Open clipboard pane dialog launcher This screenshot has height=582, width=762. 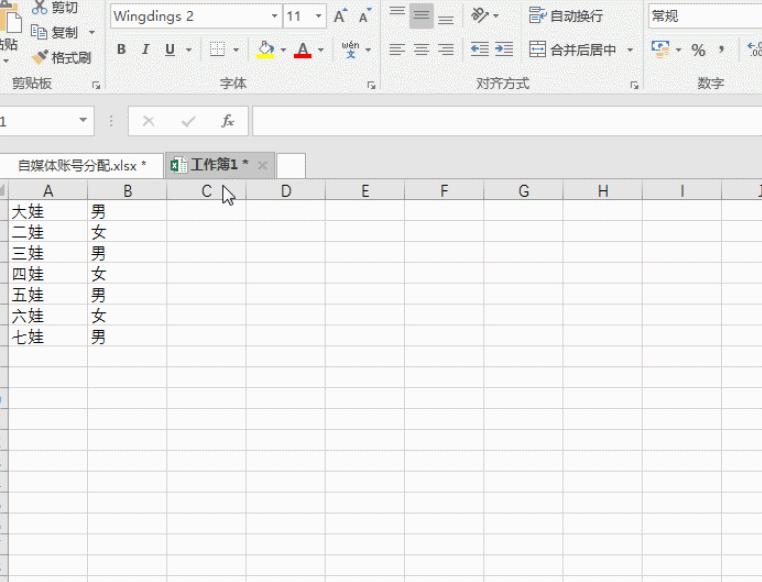click(x=96, y=85)
